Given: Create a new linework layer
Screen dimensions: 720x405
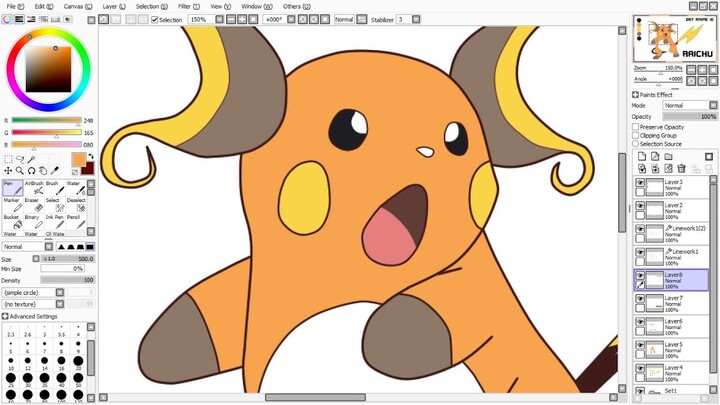Looking at the screenshot, I should click(x=655, y=157).
